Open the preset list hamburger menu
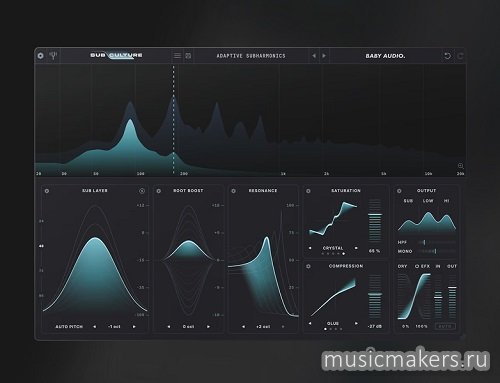This screenshot has height=383, width=500. click(177, 56)
